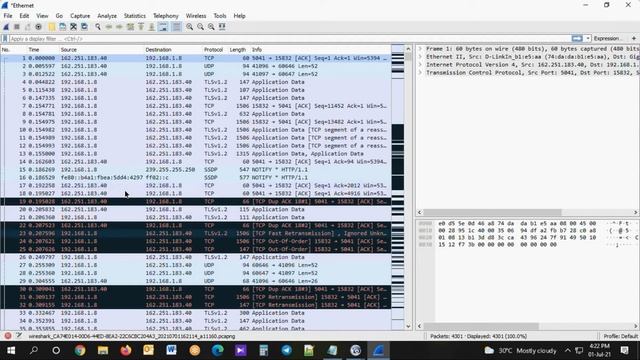640x360 pixels.
Task: Open expert information red status icon
Action: (x=8, y=336)
